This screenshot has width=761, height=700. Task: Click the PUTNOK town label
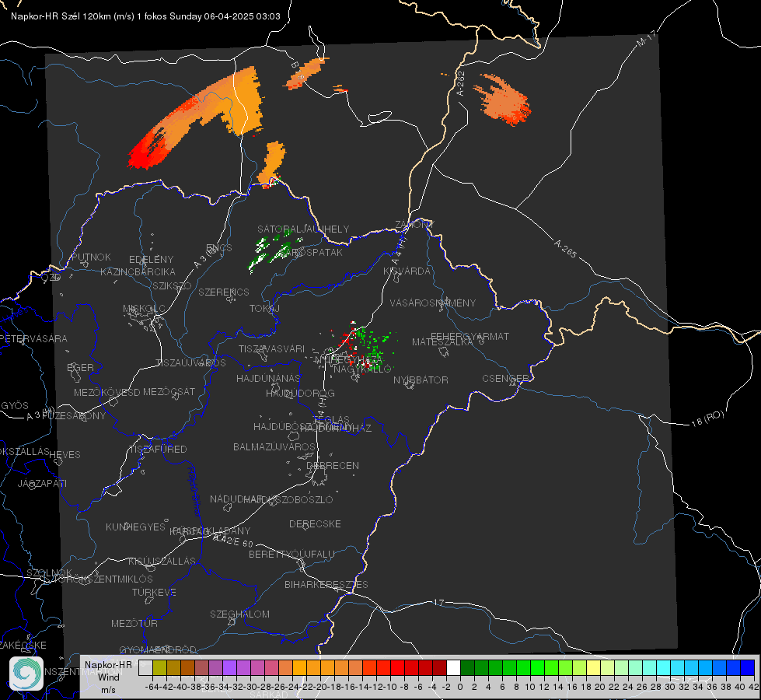pos(91,257)
